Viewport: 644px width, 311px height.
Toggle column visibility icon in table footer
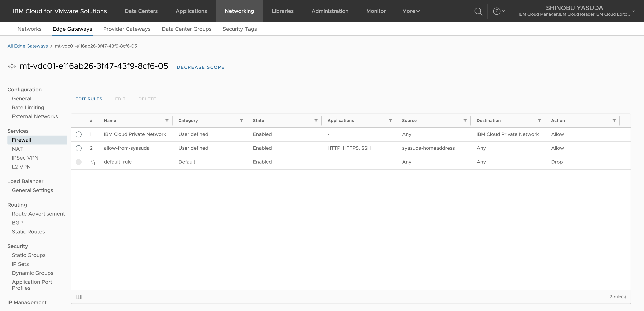coord(79,297)
